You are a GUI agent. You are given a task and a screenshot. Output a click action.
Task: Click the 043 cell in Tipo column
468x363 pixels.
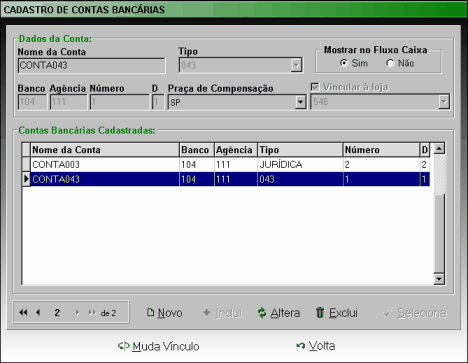pos(300,179)
